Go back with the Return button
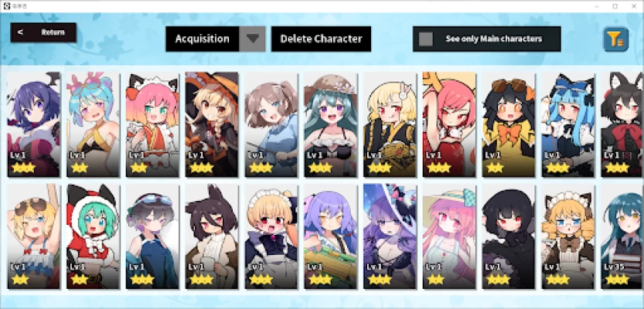The image size is (644, 309). coord(43,32)
